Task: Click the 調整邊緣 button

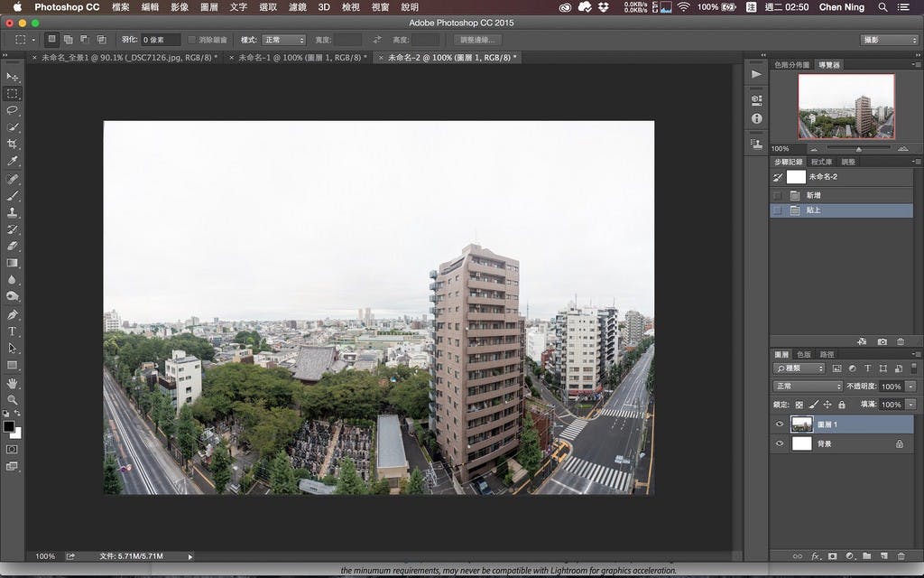Action: [477, 40]
